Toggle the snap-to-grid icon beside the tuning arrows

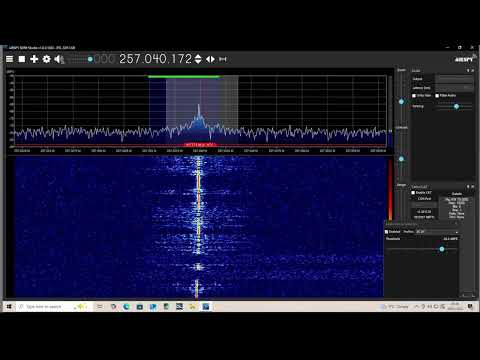[x=223, y=59]
